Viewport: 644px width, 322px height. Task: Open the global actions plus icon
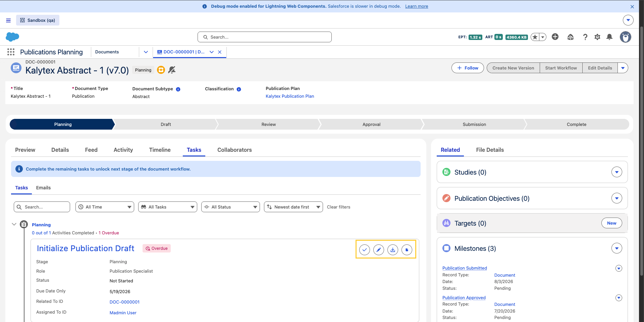tap(555, 37)
